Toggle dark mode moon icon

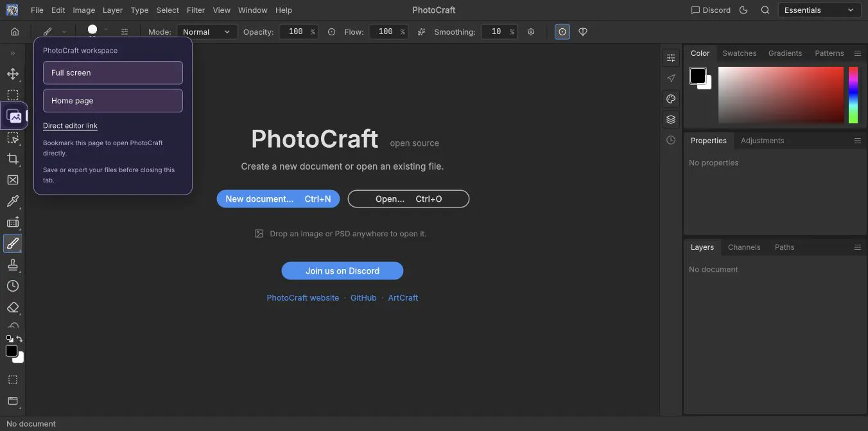(744, 10)
